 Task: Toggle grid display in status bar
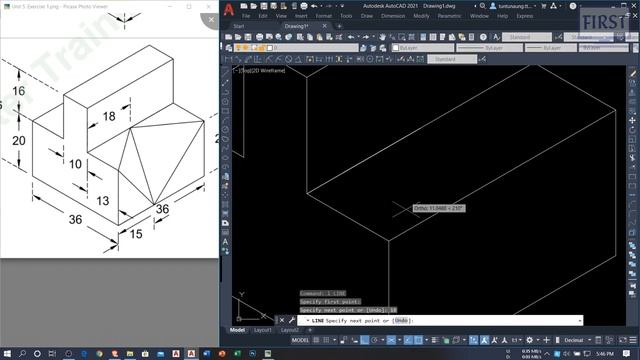(x=316, y=340)
